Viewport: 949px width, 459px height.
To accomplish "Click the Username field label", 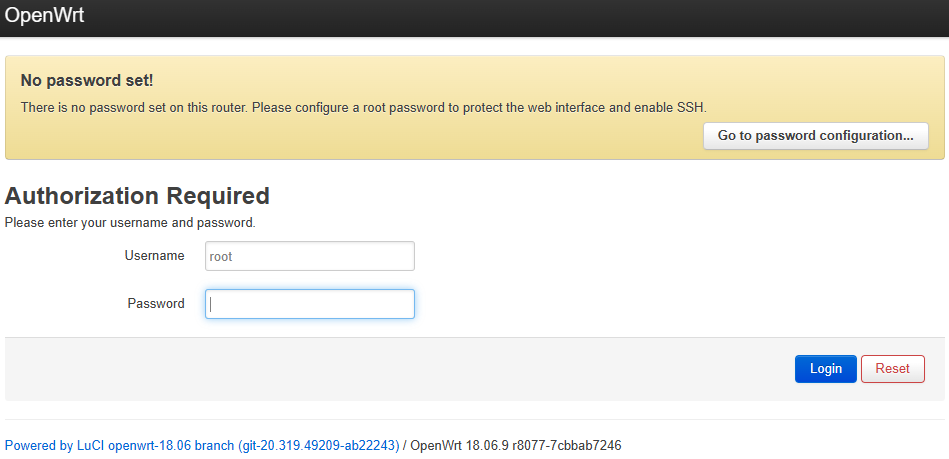I will click(x=154, y=256).
